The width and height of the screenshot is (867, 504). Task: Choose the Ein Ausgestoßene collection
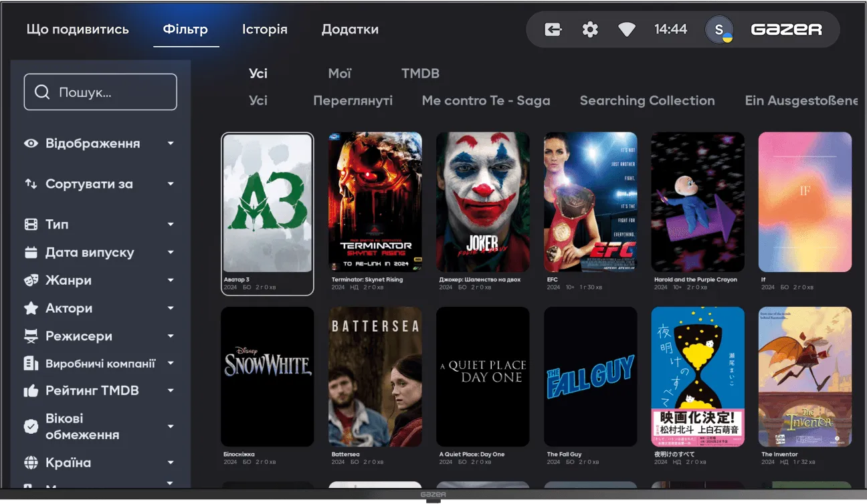click(801, 100)
